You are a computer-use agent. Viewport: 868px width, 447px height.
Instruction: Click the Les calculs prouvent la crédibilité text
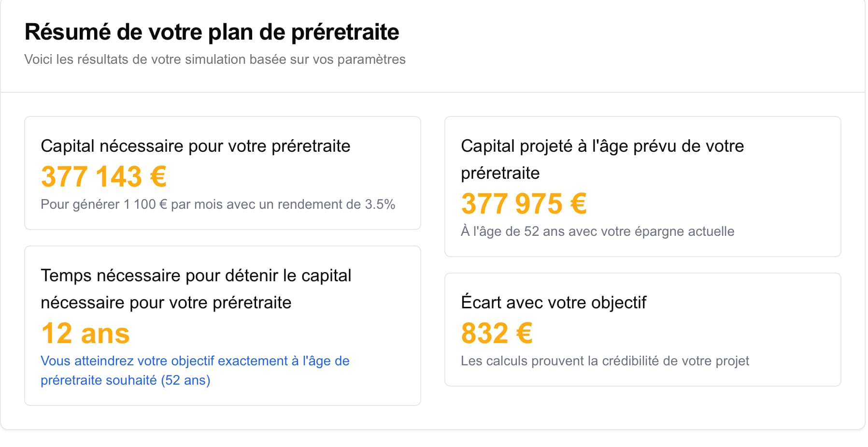pos(605,361)
